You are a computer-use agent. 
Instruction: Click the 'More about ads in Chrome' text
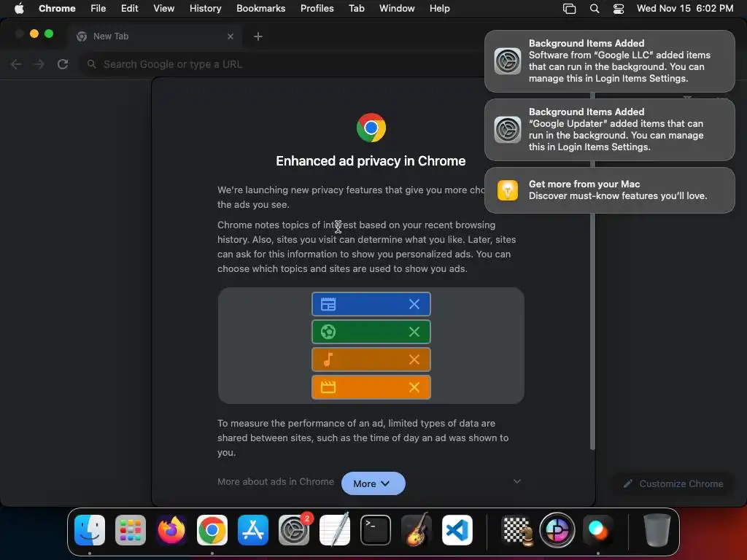276,481
